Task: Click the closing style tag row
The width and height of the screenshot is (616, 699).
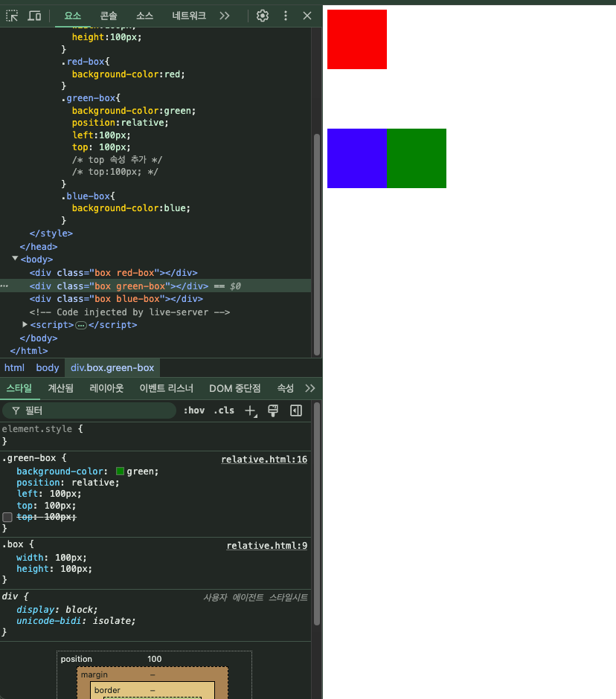Action: [x=51, y=233]
